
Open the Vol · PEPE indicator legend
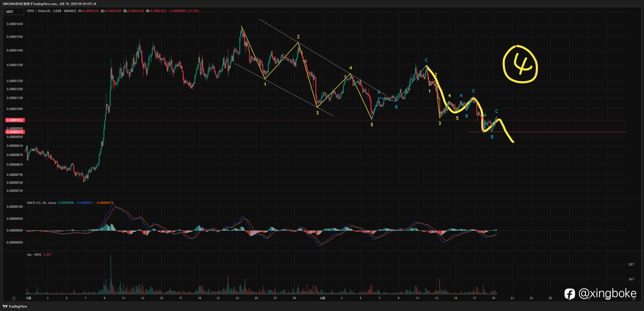coord(34,255)
